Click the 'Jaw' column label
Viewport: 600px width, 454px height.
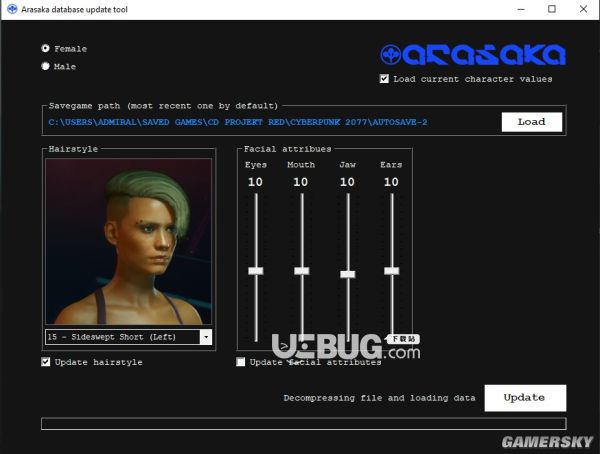[347, 165]
